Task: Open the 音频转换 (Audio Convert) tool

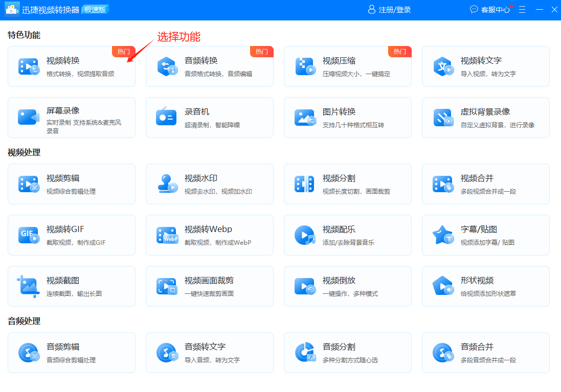Action: (x=210, y=66)
